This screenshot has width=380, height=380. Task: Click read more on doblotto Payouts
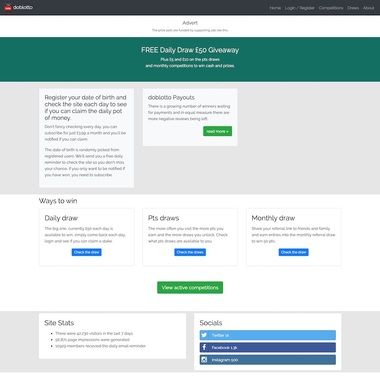(x=217, y=131)
